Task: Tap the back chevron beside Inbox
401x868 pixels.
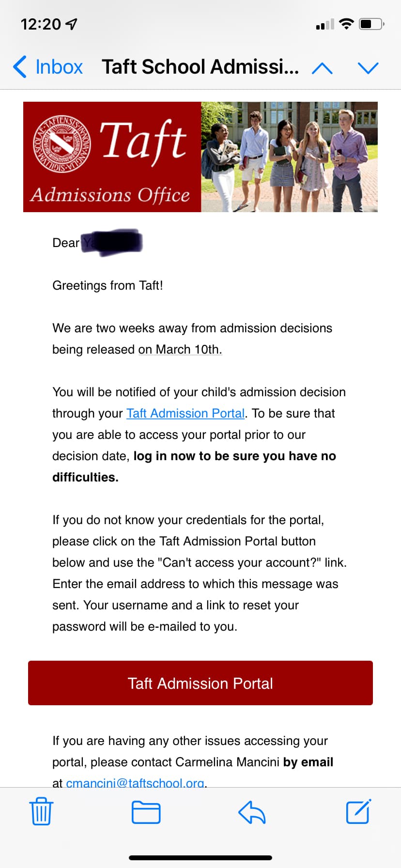Action: (20, 67)
